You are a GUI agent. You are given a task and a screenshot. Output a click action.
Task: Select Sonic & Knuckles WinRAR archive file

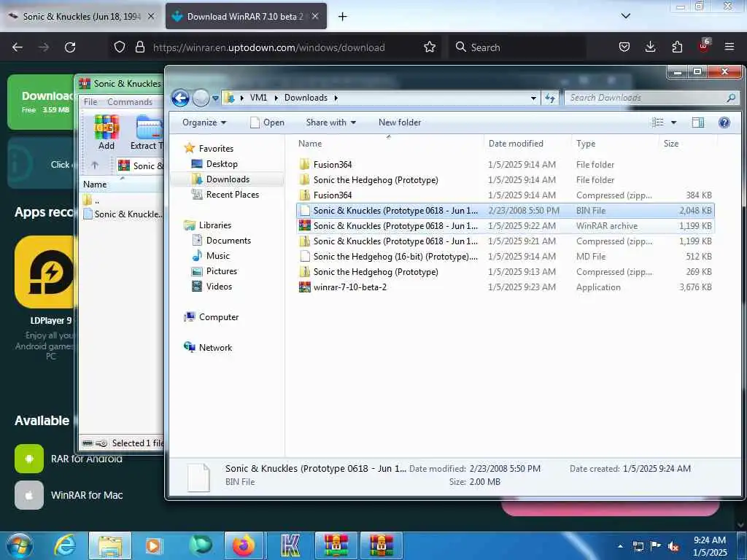(505, 226)
